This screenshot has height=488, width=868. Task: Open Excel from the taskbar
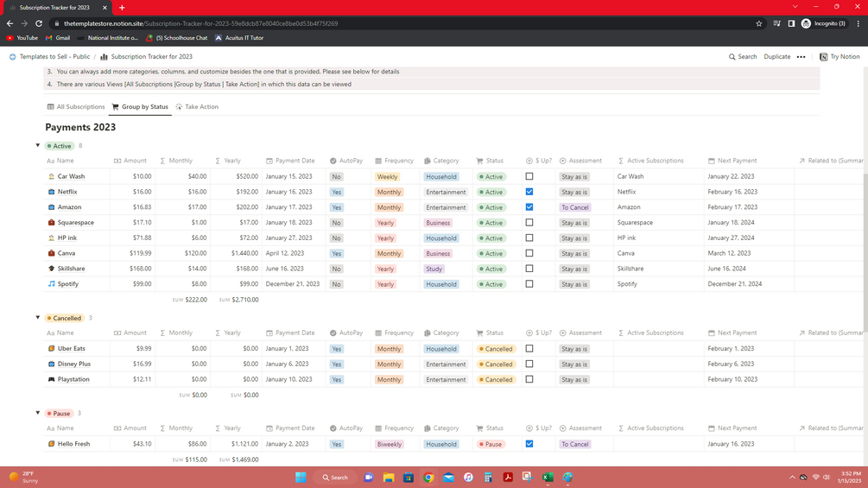(x=548, y=478)
